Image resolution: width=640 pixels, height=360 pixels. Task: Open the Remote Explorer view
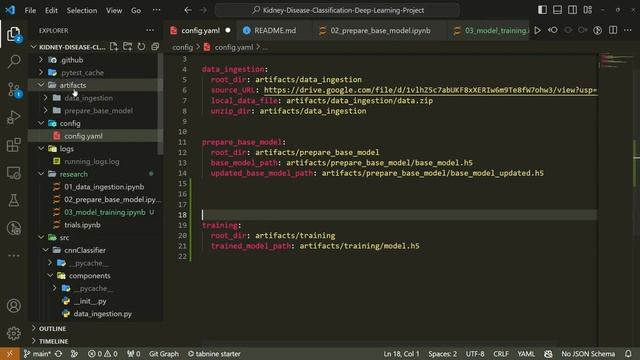[x=13, y=173]
